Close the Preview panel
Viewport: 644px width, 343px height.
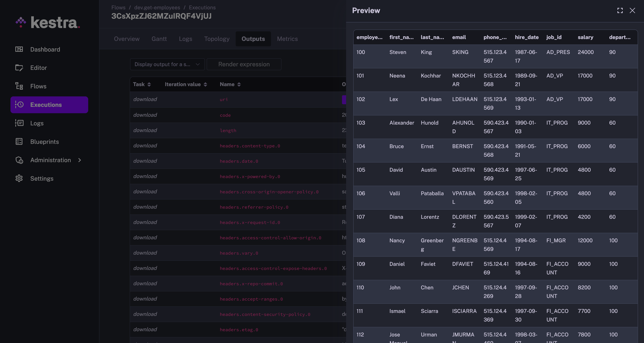pyautogui.click(x=632, y=10)
